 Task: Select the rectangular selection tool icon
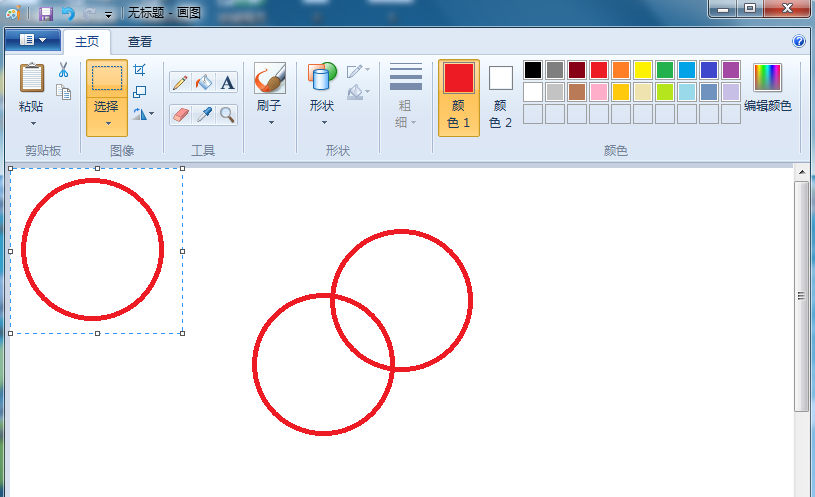[x=107, y=79]
